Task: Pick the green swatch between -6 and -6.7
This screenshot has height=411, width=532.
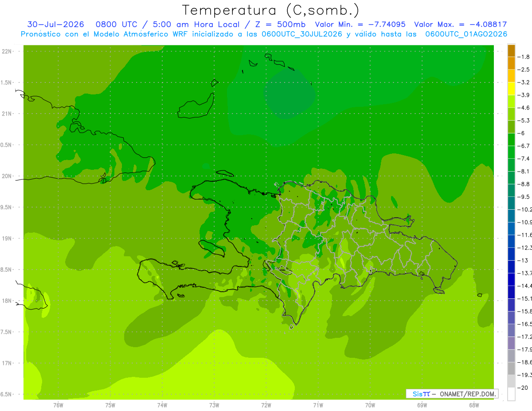Action: click(x=511, y=140)
